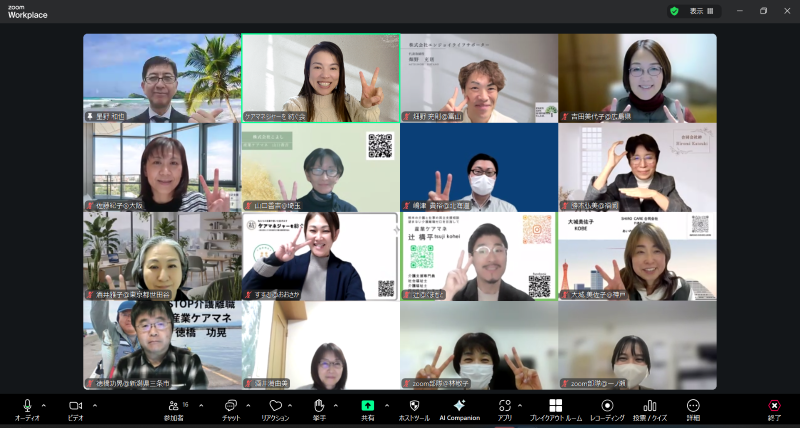Viewport: 800px width, 428px height.
Task: Select the active speaker's green-bordered video tile
Action: tap(320, 78)
